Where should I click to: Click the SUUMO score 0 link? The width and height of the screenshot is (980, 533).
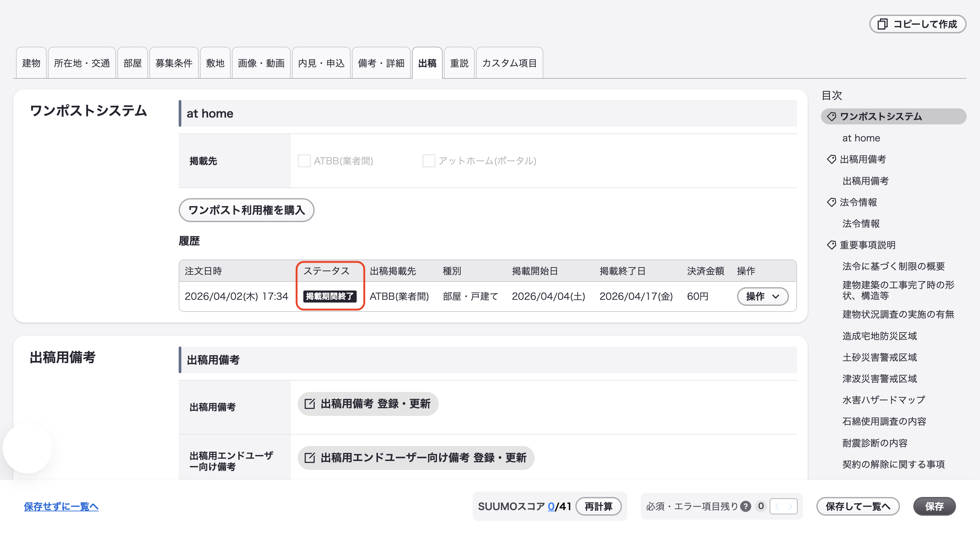click(x=551, y=506)
